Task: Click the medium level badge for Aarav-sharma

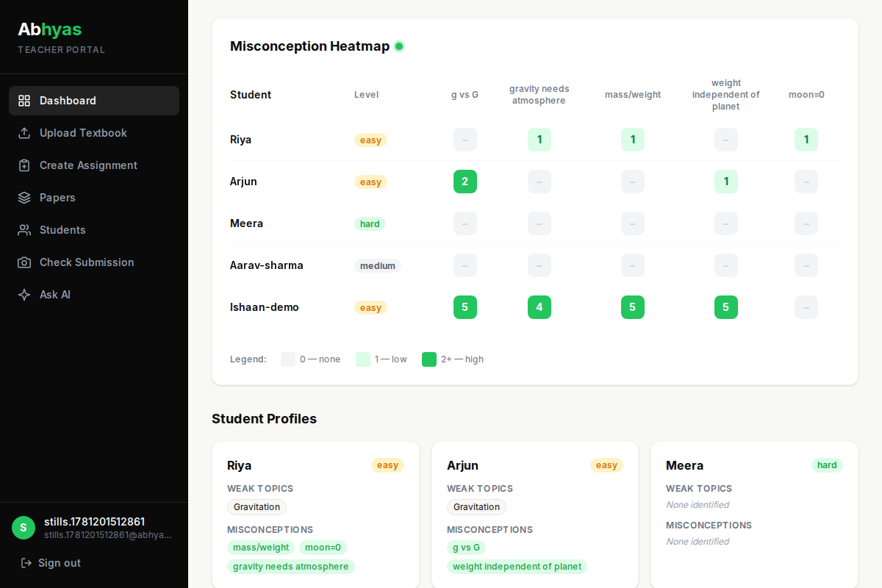Action: [x=378, y=265]
